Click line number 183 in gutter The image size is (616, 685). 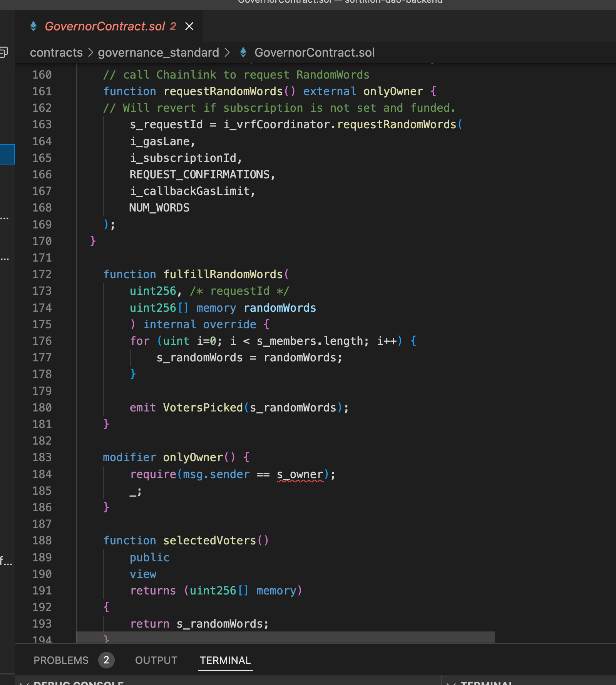pyautogui.click(x=42, y=457)
